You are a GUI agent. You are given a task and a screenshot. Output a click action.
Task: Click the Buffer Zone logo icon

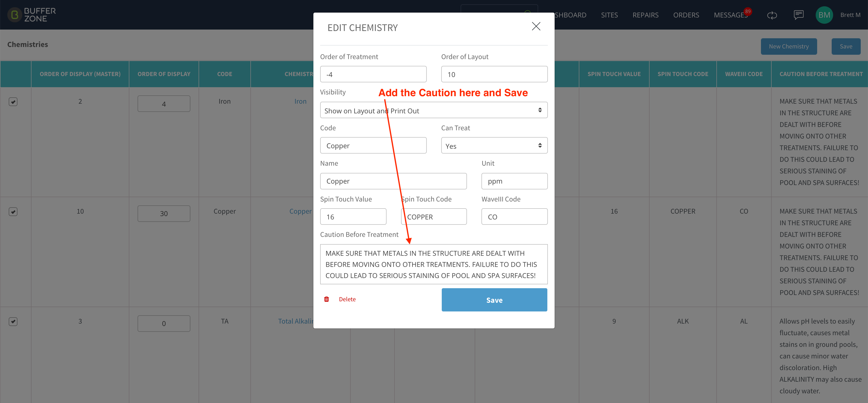15,15
